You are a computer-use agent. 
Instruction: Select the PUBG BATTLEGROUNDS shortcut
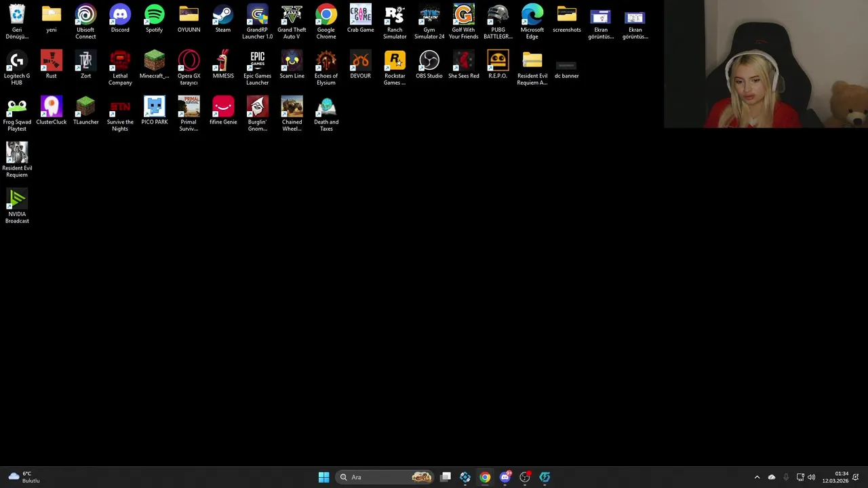click(498, 22)
